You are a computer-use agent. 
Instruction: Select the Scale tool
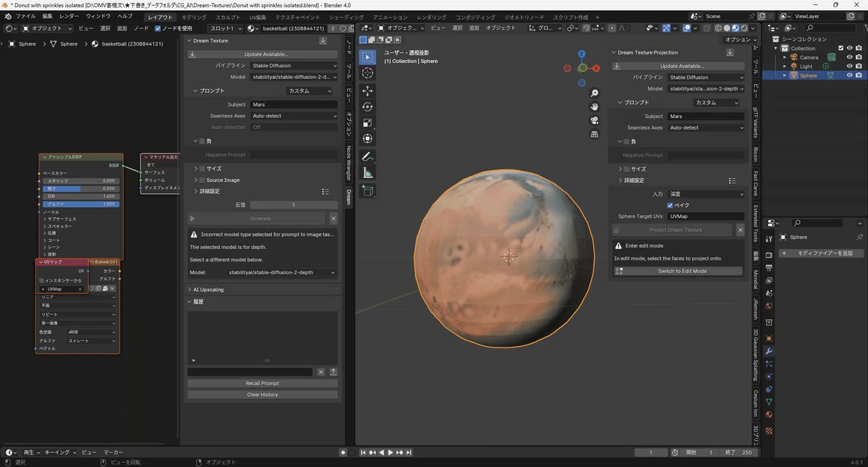(x=367, y=123)
